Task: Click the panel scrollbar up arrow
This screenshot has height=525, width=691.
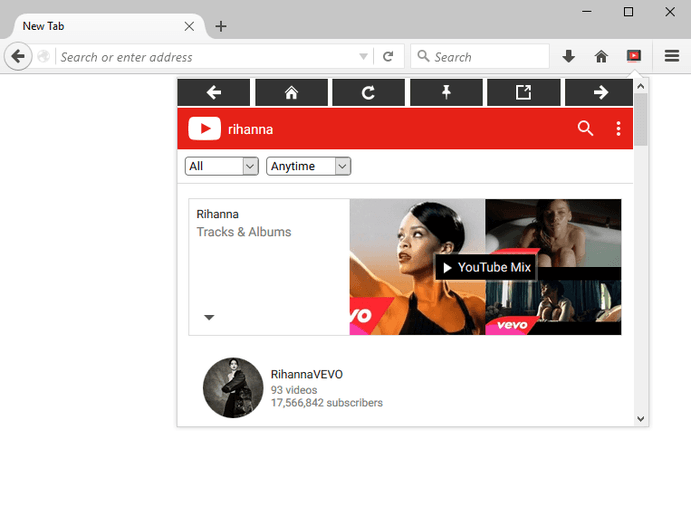Action: (x=641, y=86)
